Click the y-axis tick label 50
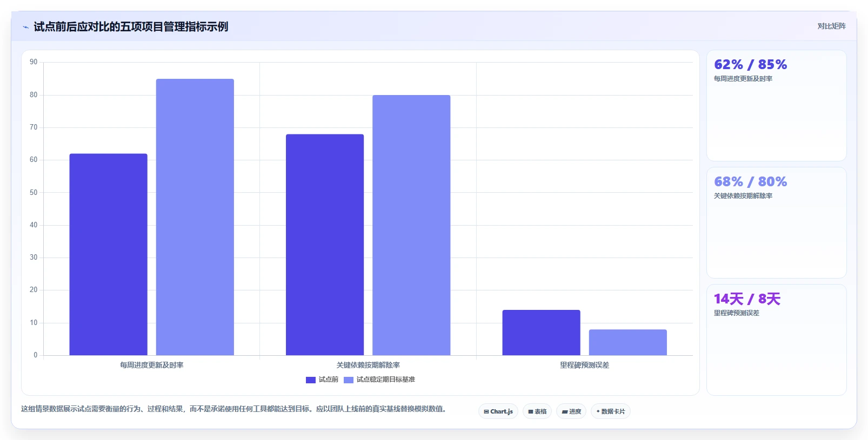Viewport: 868px width, 440px height. point(34,193)
